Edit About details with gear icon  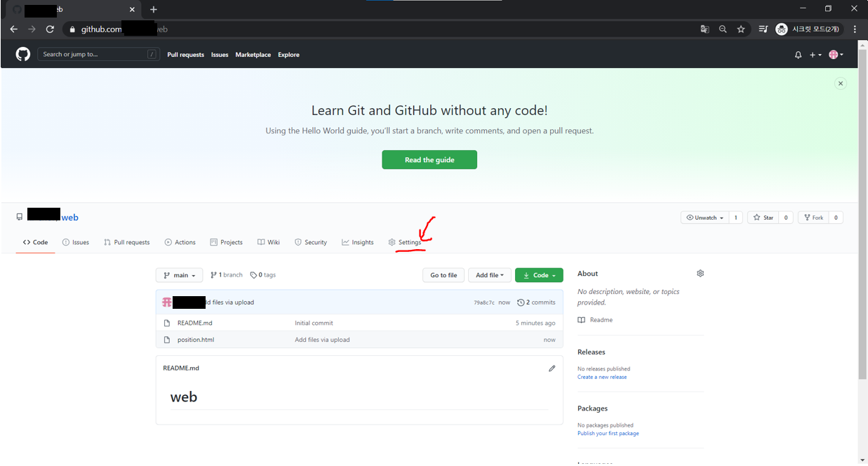tap(700, 274)
